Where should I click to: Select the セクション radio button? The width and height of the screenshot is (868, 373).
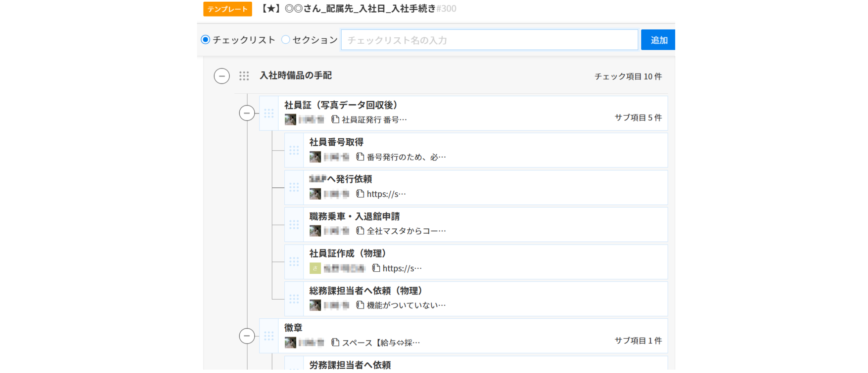click(x=286, y=40)
